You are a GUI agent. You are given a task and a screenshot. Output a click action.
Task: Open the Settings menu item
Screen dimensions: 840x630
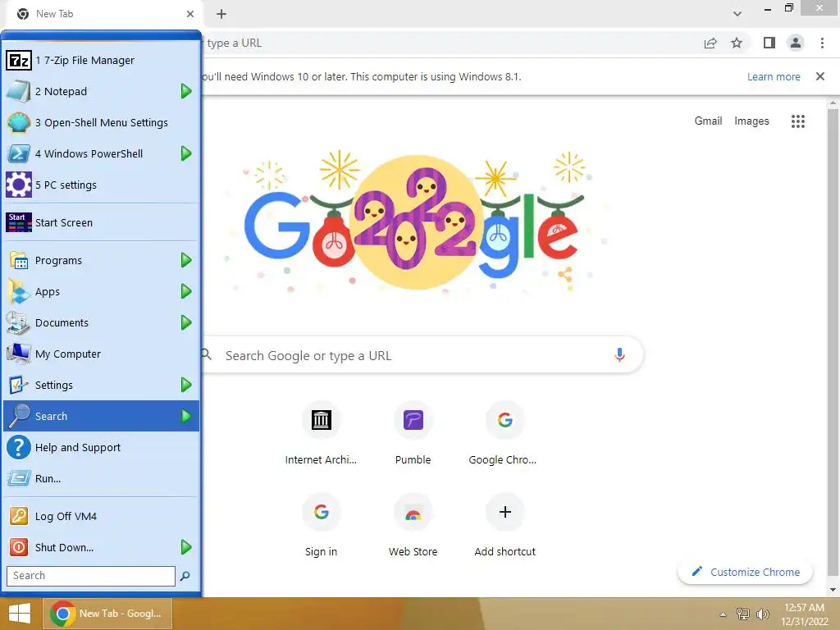click(101, 385)
